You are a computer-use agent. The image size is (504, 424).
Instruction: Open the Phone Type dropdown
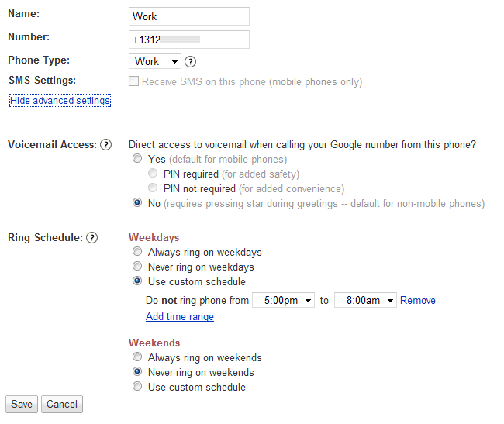155,61
